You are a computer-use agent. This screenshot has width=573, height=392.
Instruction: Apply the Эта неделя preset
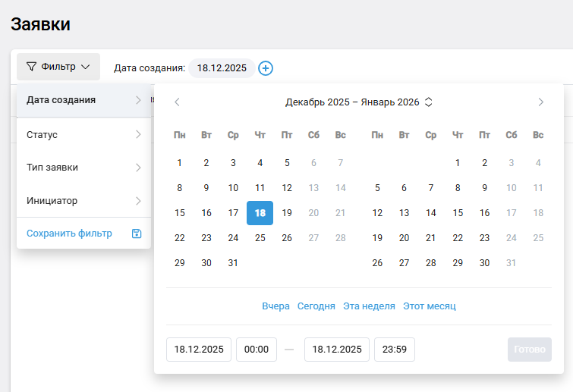pyautogui.click(x=369, y=306)
